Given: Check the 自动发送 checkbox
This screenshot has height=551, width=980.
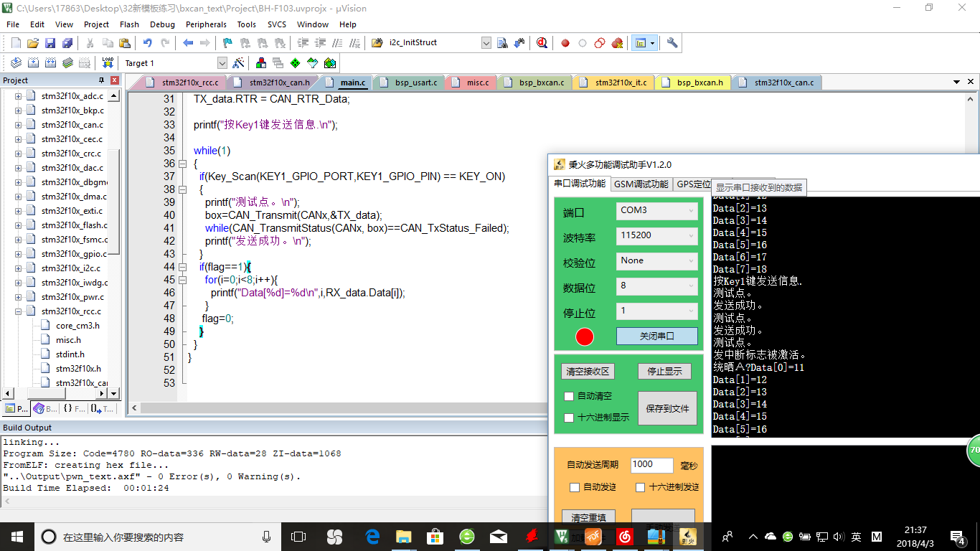Looking at the screenshot, I should coord(574,487).
